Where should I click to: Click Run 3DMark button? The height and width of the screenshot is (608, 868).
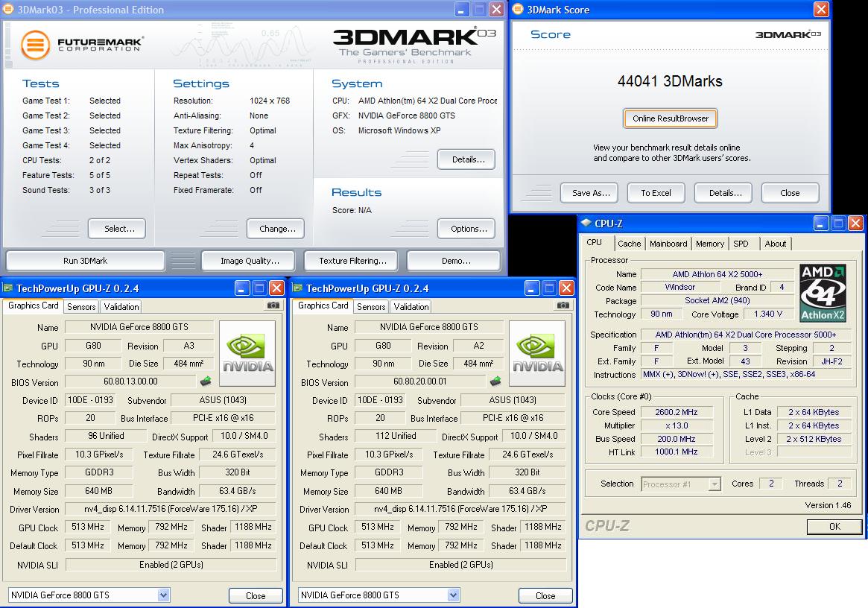[85, 261]
